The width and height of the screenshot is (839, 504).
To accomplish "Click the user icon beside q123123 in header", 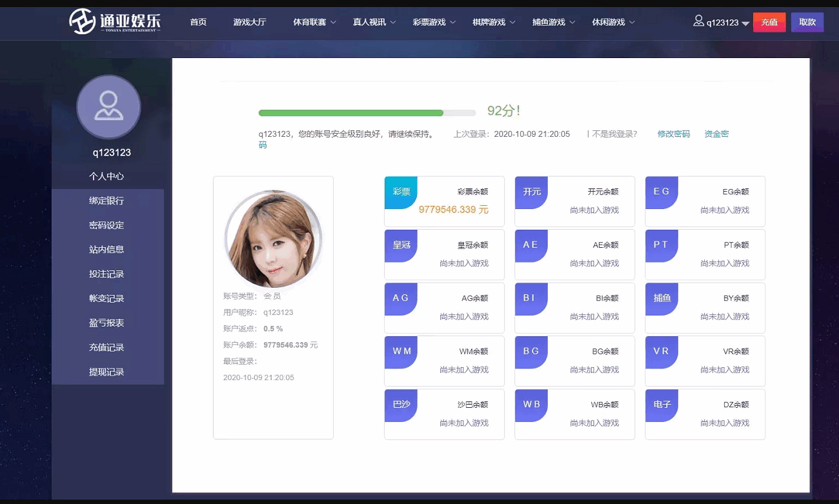I will 698,21.
